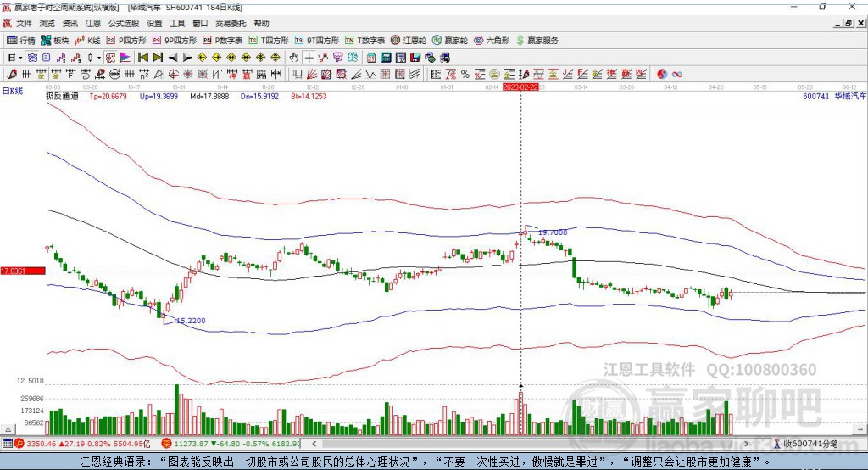This screenshot has height=470, width=868.
Task: Open the 公式选股 menu
Action: [124, 23]
